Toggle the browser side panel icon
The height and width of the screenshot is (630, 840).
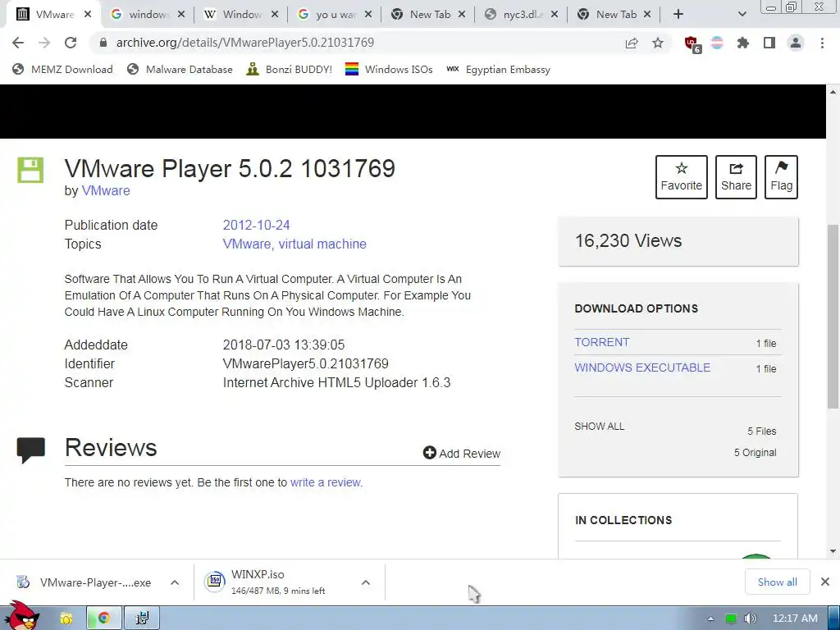click(769, 43)
